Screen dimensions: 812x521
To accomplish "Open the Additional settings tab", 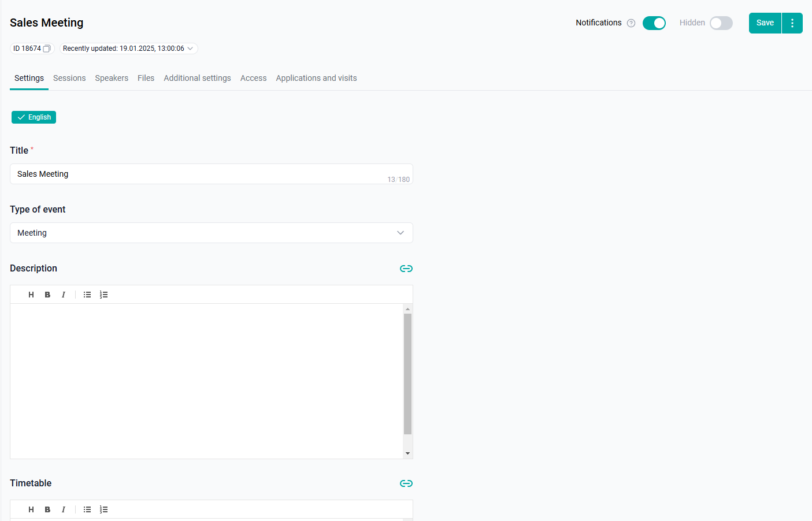I will pyautogui.click(x=197, y=78).
